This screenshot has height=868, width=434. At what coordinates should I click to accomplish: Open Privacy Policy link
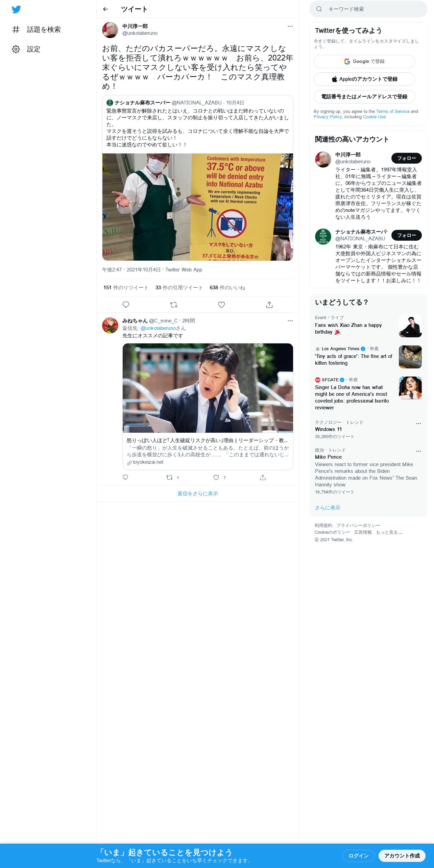point(328,117)
